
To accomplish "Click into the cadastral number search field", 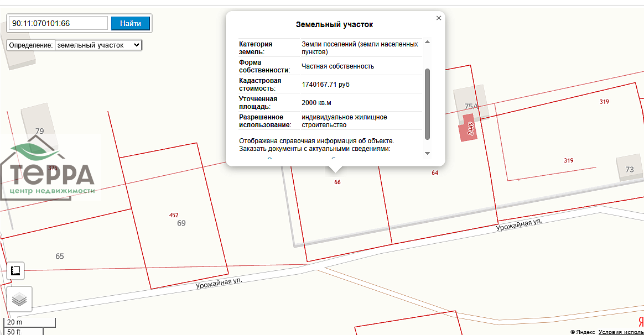I will (59, 23).
